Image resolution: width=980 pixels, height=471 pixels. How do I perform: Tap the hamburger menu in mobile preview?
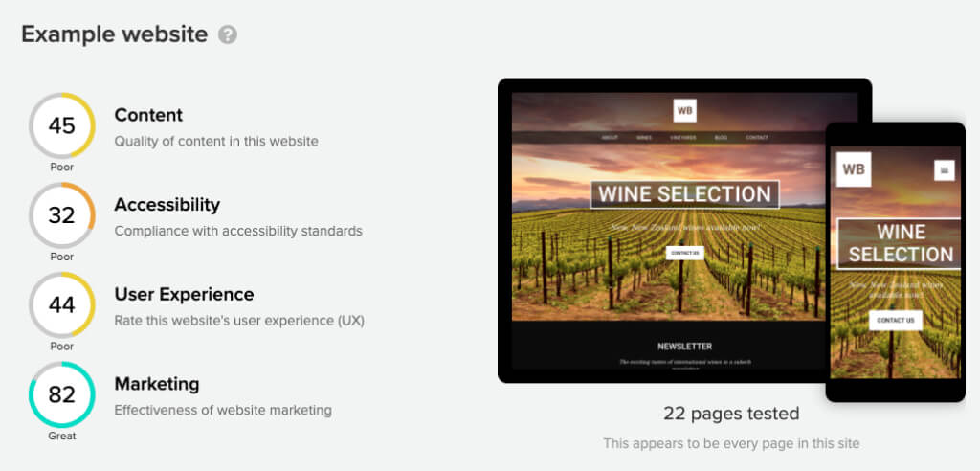tap(945, 170)
